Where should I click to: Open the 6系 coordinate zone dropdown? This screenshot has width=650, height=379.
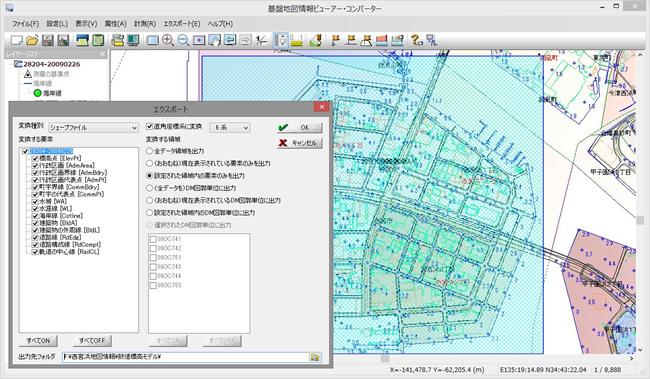(230, 127)
